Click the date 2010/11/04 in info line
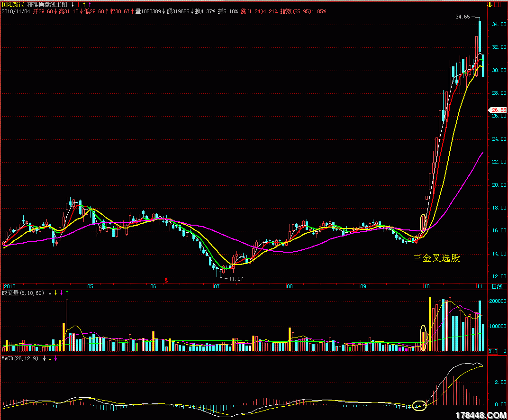 (x=16, y=12)
